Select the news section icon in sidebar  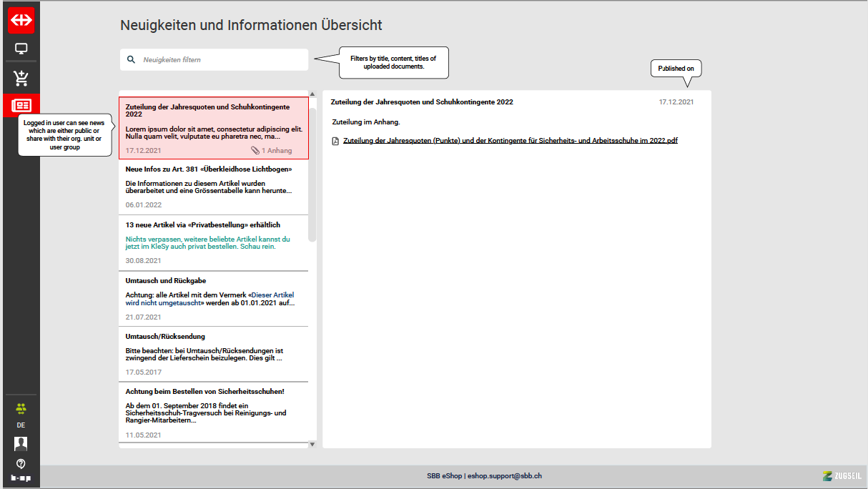[21, 106]
